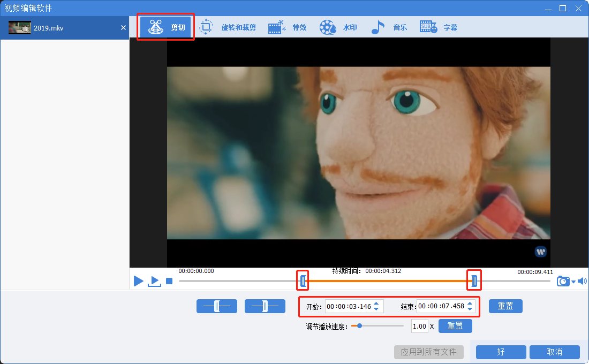Set end point at current position button
This screenshot has width=589, height=364.
click(x=265, y=306)
